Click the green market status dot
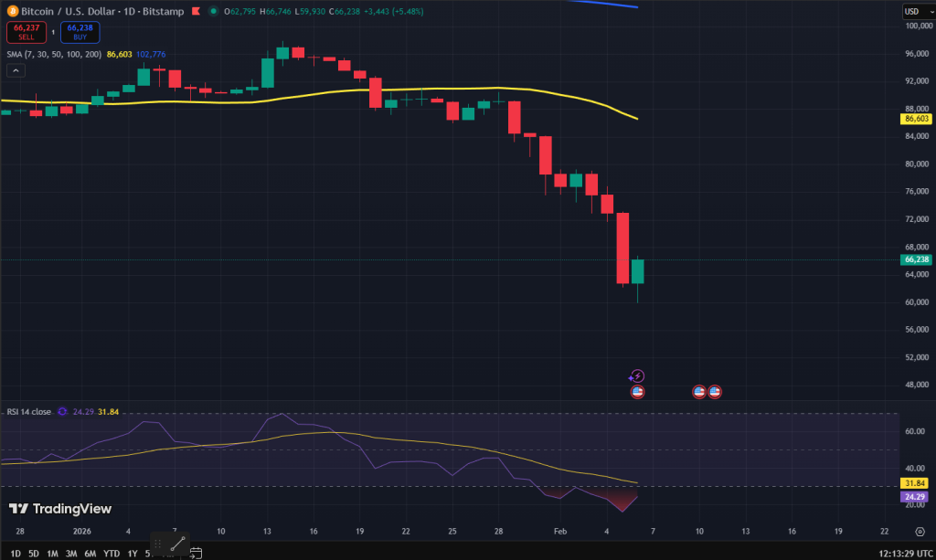The width and height of the screenshot is (936, 560). click(x=213, y=11)
